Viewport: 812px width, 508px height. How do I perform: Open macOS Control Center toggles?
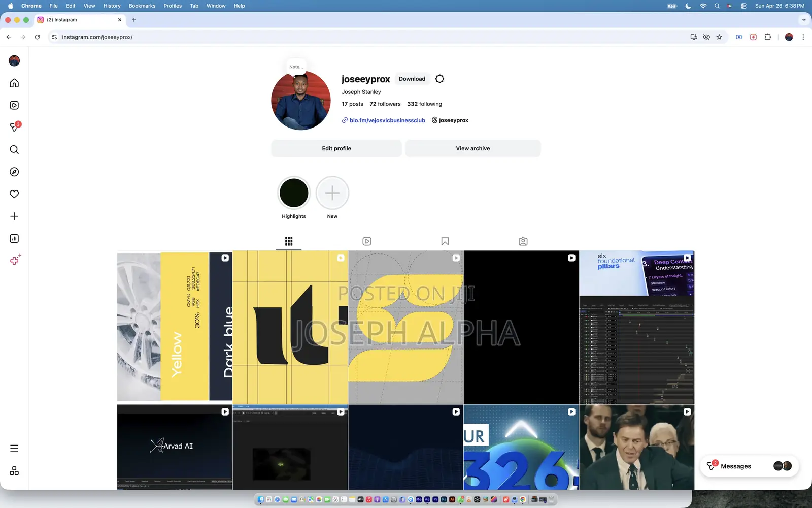click(743, 6)
